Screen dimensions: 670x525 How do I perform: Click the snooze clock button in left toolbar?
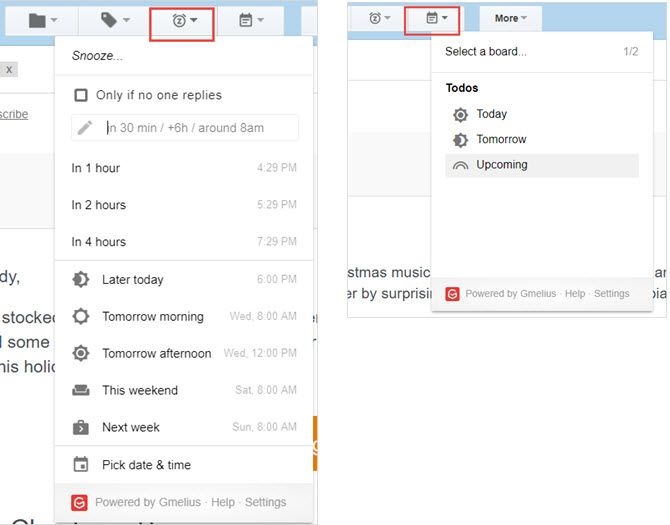[184, 20]
